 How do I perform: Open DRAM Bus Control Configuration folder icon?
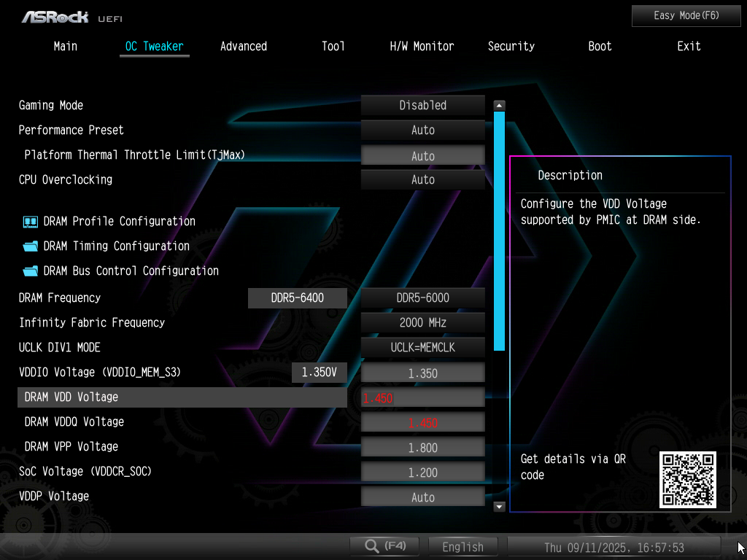31,271
